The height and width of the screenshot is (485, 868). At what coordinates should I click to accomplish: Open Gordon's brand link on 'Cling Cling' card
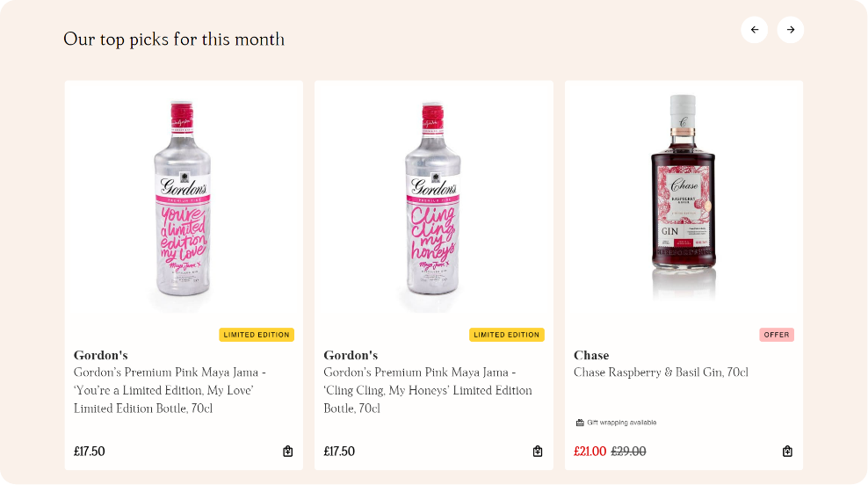(x=351, y=355)
